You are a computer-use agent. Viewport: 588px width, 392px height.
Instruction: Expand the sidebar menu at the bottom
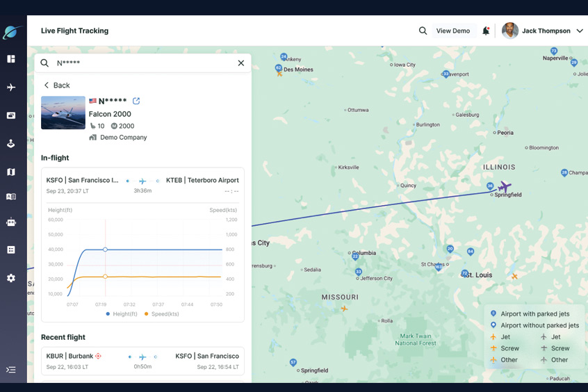pyautogui.click(x=11, y=370)
